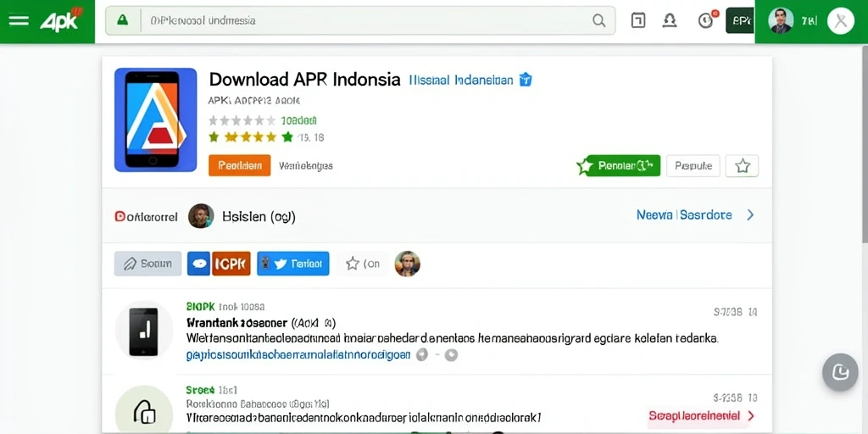
Task: Expand the red chevron in second row
Action: (751, 415)
